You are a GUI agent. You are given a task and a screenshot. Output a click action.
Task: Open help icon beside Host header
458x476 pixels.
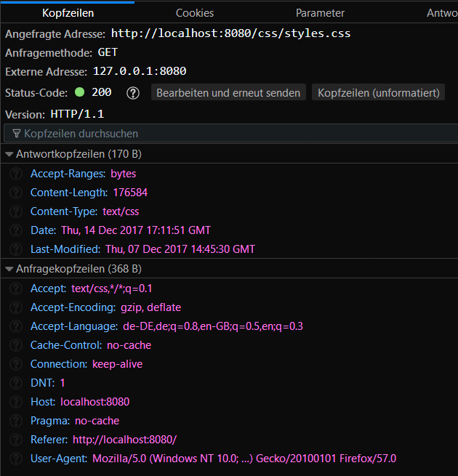click(x=16, y=402)
